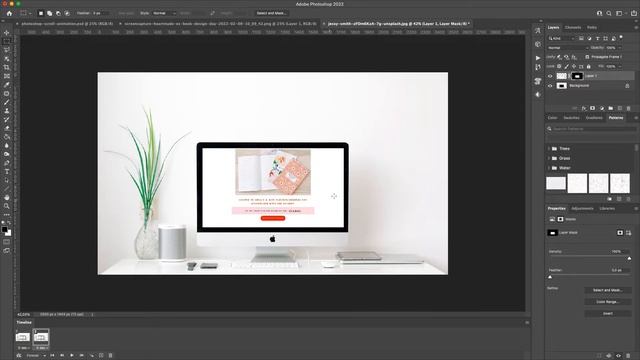
Task: Click the Invert button in Properties
Action: pyautogui.click(x=608, y=313)
